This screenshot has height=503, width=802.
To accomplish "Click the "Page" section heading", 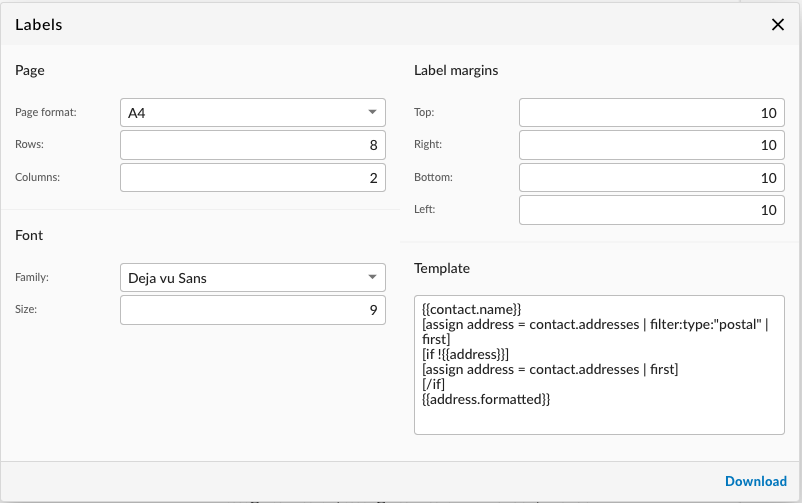I will [30, 71].
